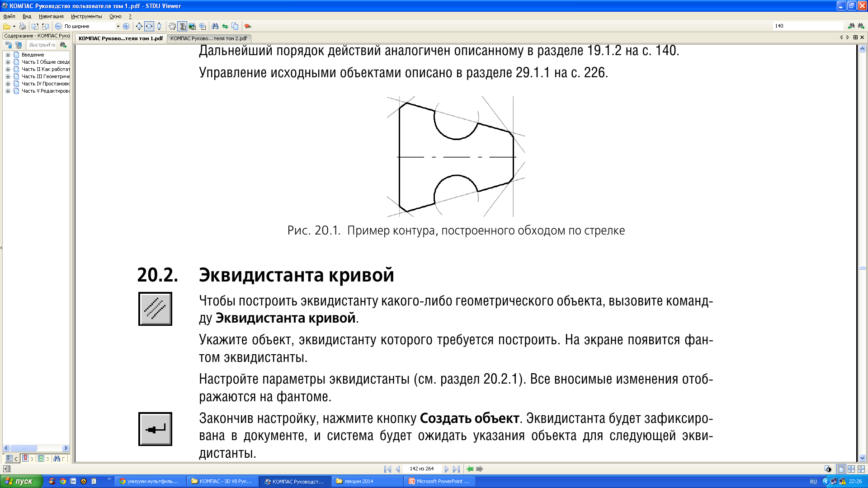Image resolution: width=868 pixels, height=488 pixels.
Task: Click the Open file folder icon
Action: (x=7, y=26)
